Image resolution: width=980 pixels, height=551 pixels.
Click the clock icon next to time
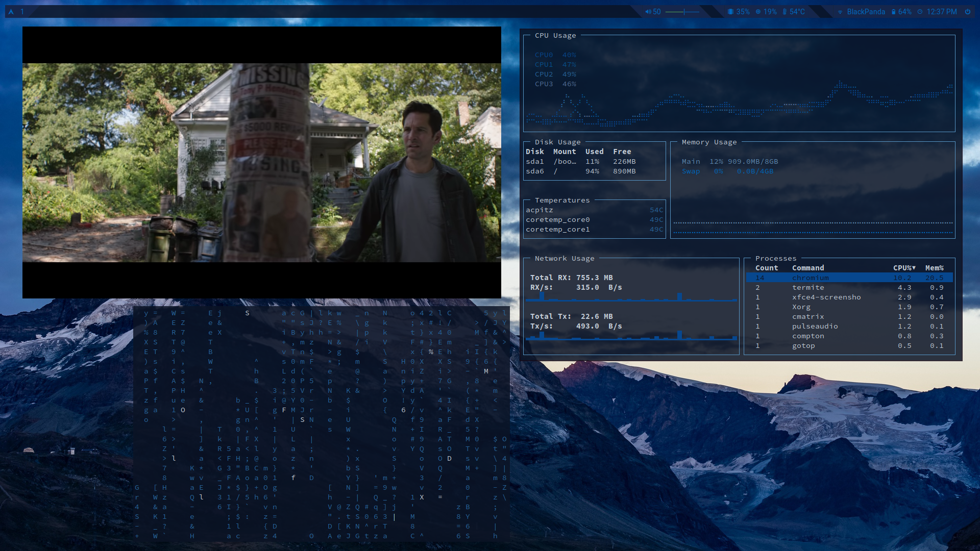point(920,12)
